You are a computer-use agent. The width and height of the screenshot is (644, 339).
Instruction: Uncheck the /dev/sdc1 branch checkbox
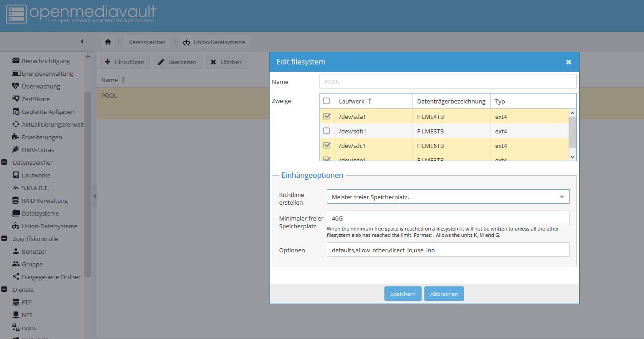coord(326,145)
